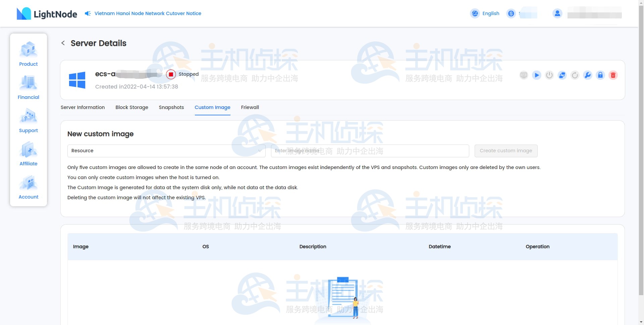
Task: Open the Financial sidebar section
Action: 29,87
